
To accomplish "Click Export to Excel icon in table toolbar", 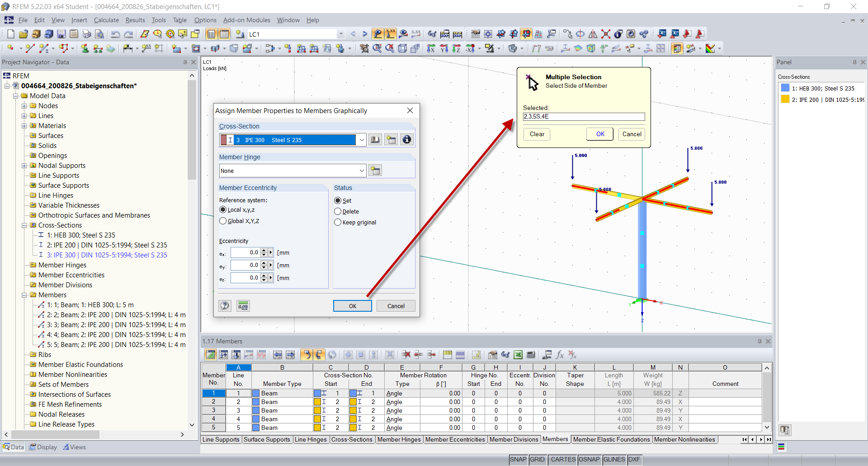I will [518, 355].
